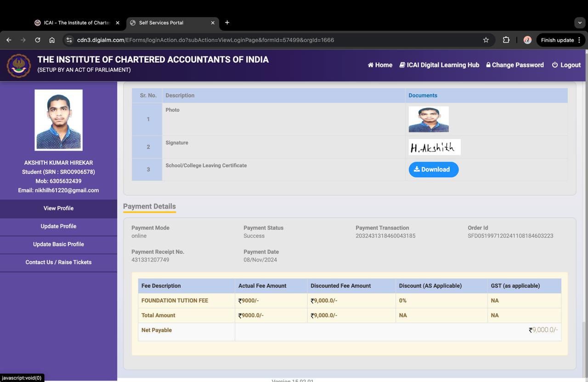Open new browser tab with plus icon
Screen dimensions: 588x382
227,22
